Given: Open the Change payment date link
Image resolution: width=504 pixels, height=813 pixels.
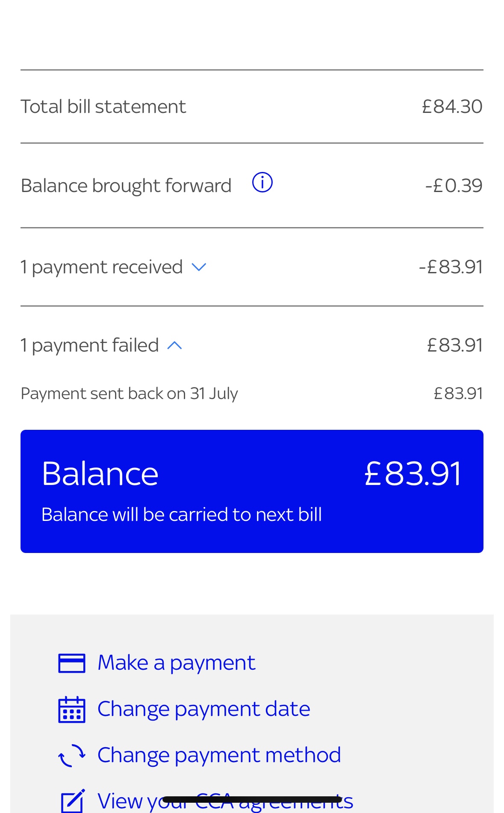Looking at the screenshot, I should tap(203, 709).
